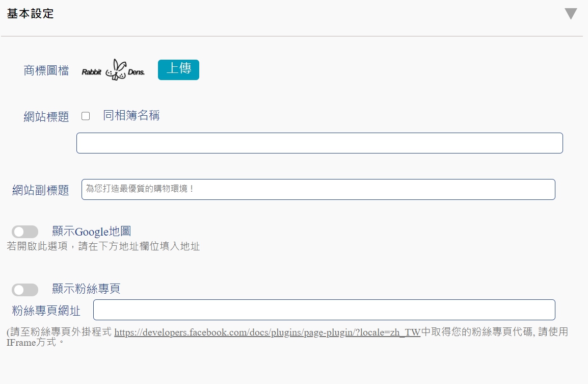Click the 商標圖檔 label
Image resolution: width=588 pixels, height=384 pixels.
coord(46,70)
